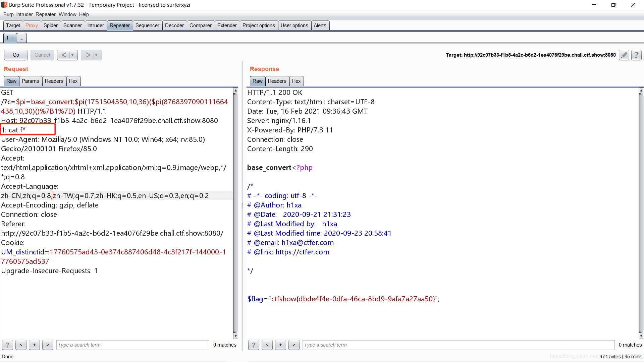
Task: Open the Window menu
Action: click(67, 14)
